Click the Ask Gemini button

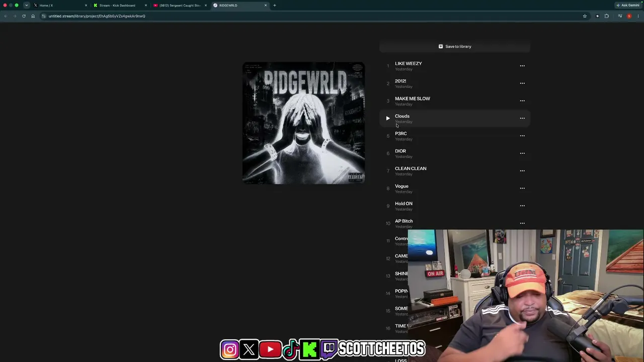click(x=628, y=6)
